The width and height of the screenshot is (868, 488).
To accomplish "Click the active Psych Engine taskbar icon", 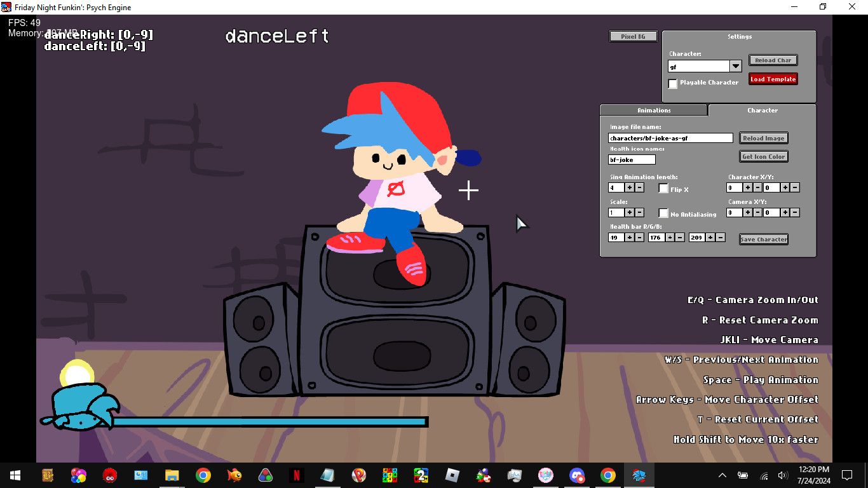I will click(639, 475).
